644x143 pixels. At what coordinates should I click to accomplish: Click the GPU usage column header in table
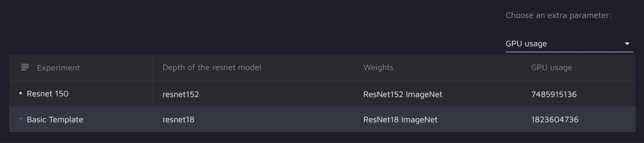[552, 68]
